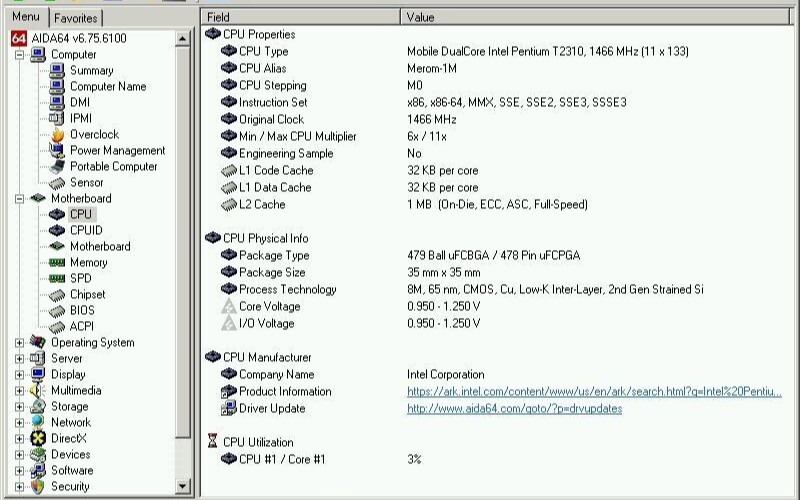The width and height of the screenshot is (800, 500).
Task: Select the CPU tree item
Action: click(x=81, y=214)
